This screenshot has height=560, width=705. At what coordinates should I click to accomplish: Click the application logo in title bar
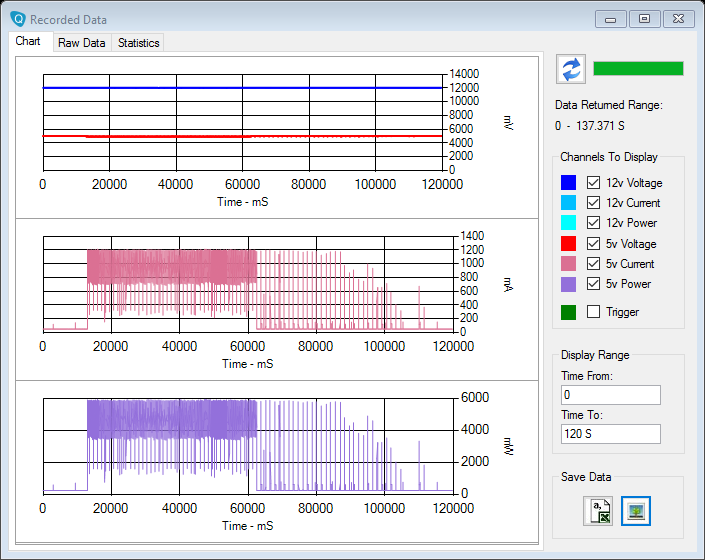(17, 19)
